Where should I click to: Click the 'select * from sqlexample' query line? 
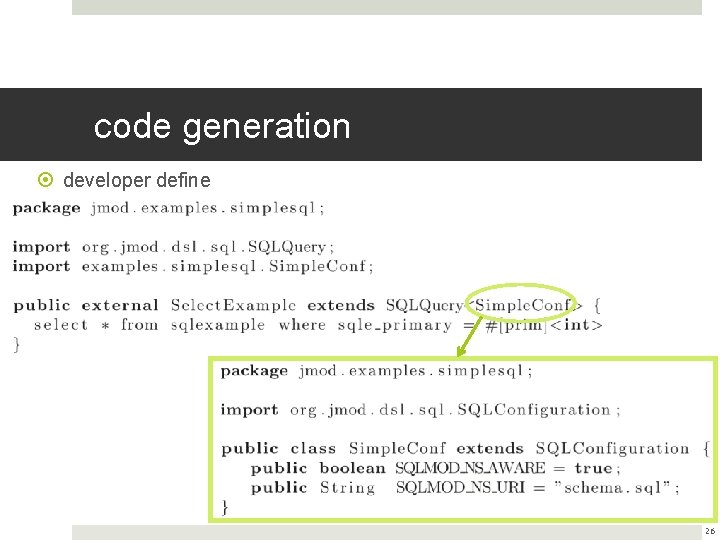click(x=318, y=325)
